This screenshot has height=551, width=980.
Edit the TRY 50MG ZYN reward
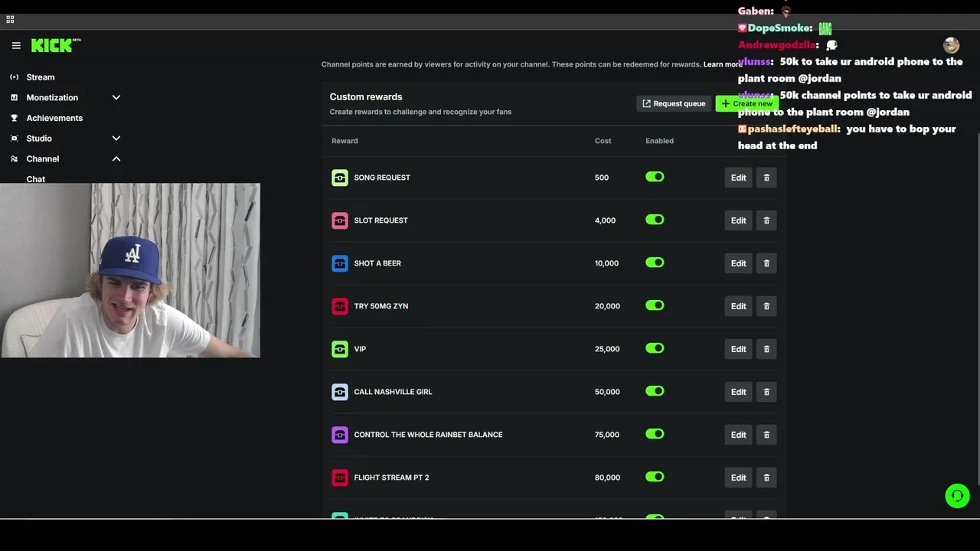(738, 306)
